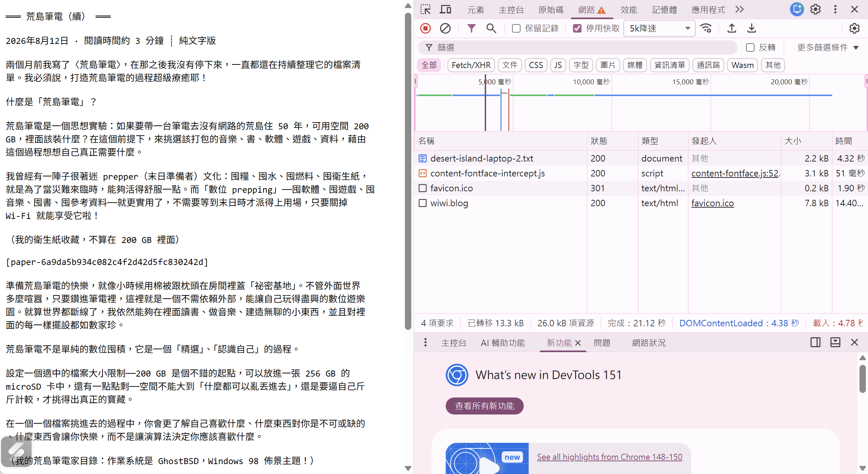
Task: Clear the network log
Action: [x=445, y=28]
